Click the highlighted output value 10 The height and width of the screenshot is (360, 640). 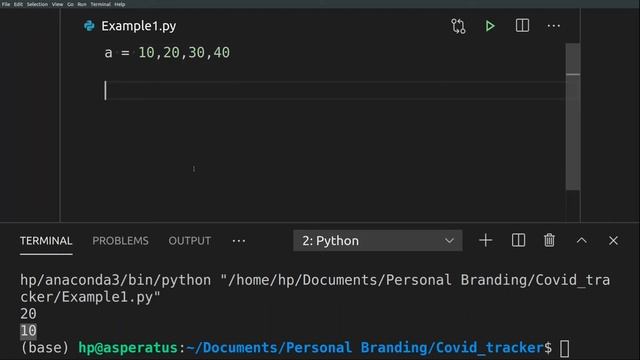[28, 331]
